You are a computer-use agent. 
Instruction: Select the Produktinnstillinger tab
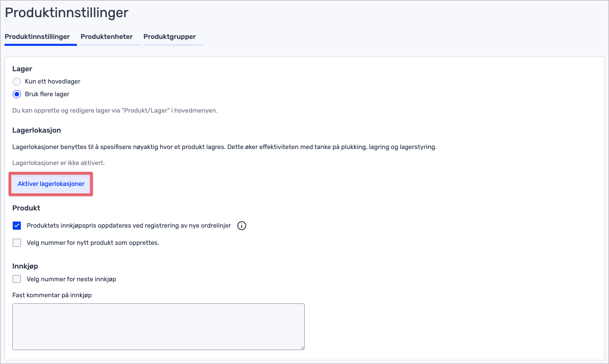37,37
